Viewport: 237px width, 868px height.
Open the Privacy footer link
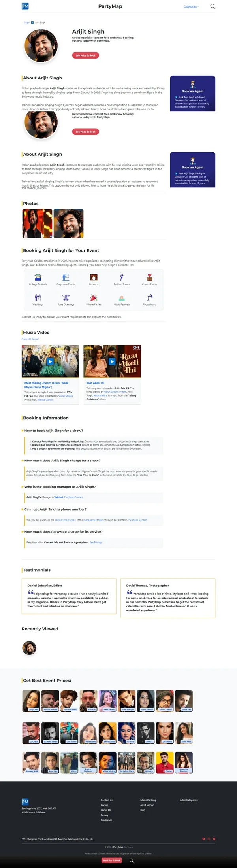coord(104,815)
